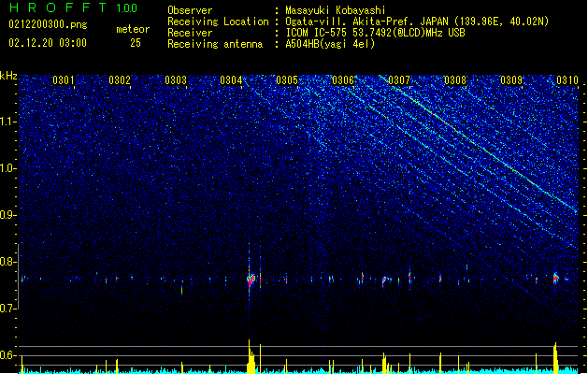Screen dimensions: 588x374
Task: Click the 0.7 kHz axis label
Action: (x=8, y=309)
